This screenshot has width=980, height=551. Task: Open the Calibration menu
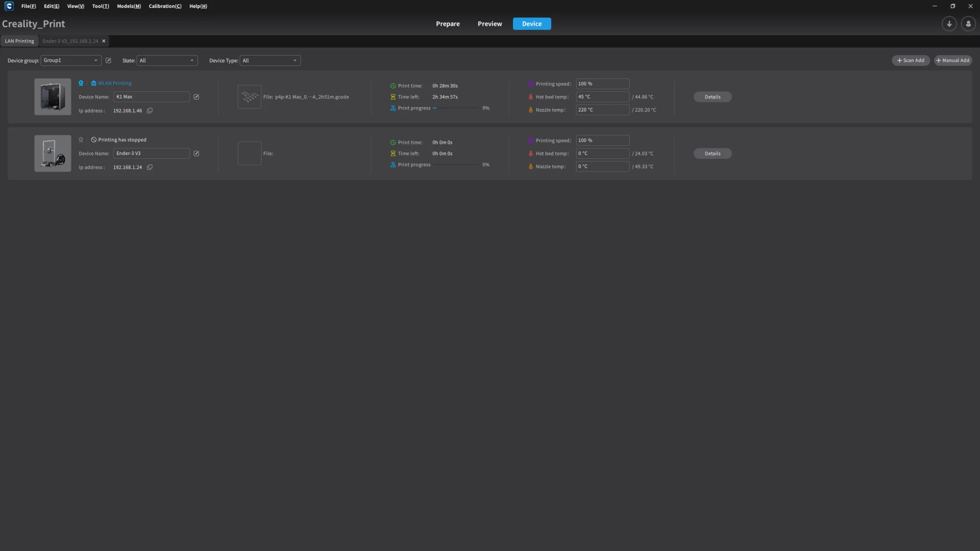point(165,6)
